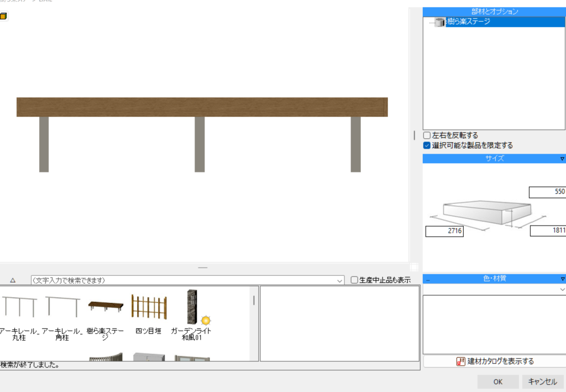566x392 pixels.
Task: Uncheck 選択可能な製品を限定する
Action: pyautogui.click(x=427, y=145)
